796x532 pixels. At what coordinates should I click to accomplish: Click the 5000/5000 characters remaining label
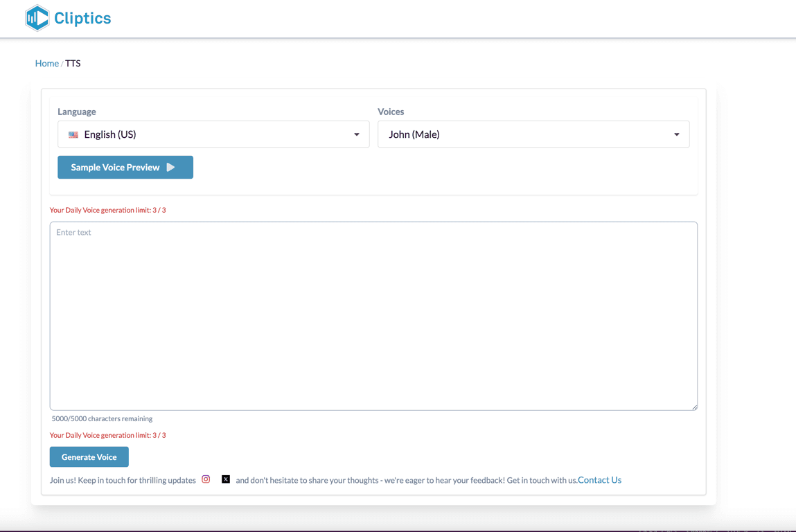click(x=101, y=418)
